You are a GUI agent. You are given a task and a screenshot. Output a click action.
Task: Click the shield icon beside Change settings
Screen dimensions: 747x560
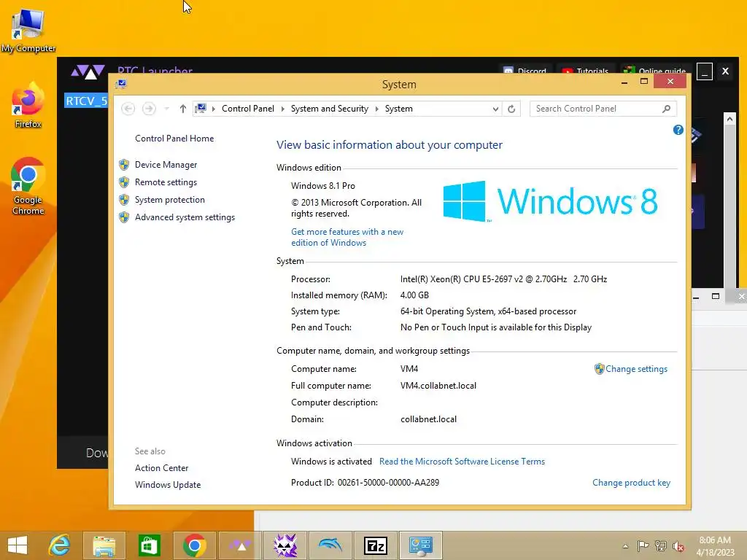[x=600, y=369]
